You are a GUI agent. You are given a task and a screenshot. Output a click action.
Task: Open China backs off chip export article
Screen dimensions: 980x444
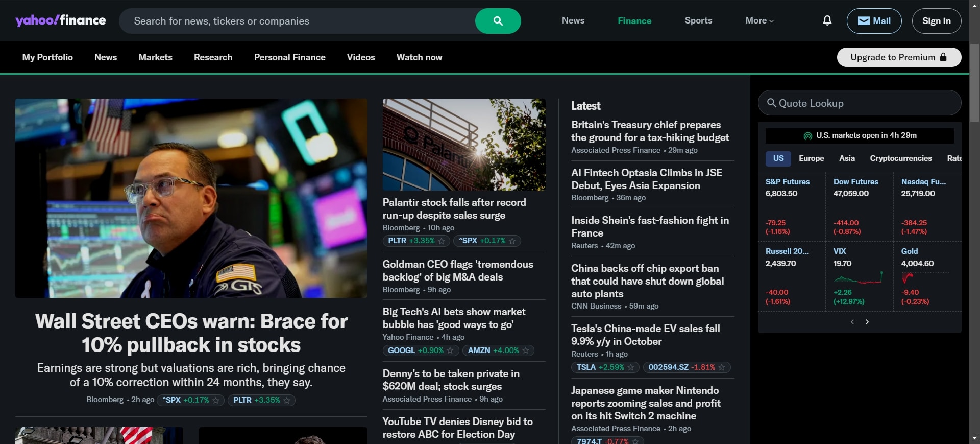tap(647, 281)
